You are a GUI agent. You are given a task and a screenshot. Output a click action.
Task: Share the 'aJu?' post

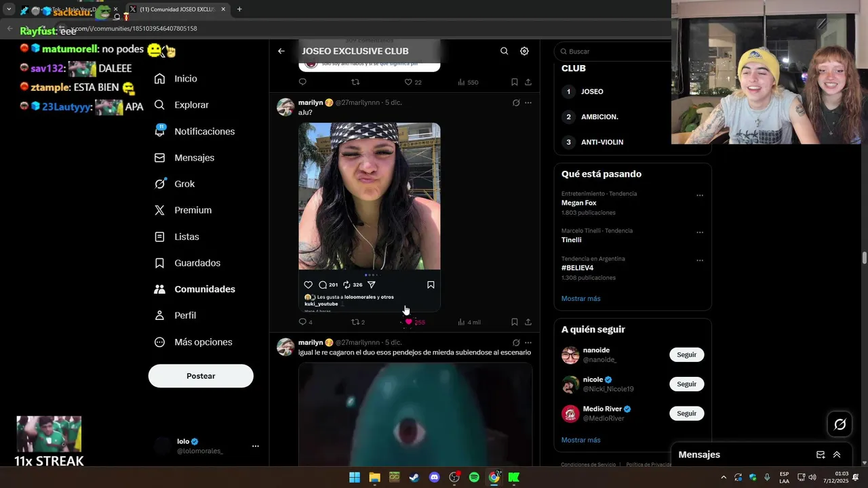click(528, 322)
